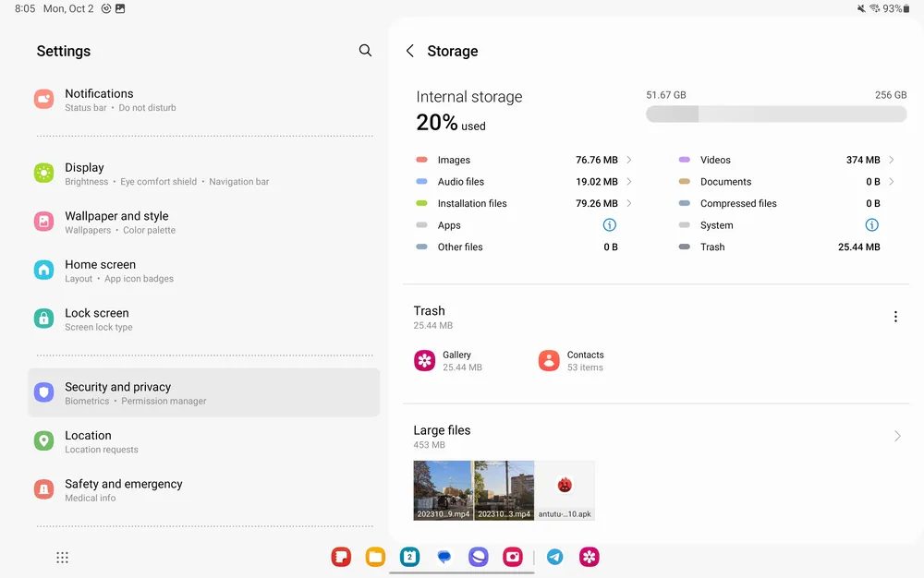This screenshot has height=578, width=924.
Task: Tap the muted sound status icon
Action: [x=861, y=8]
